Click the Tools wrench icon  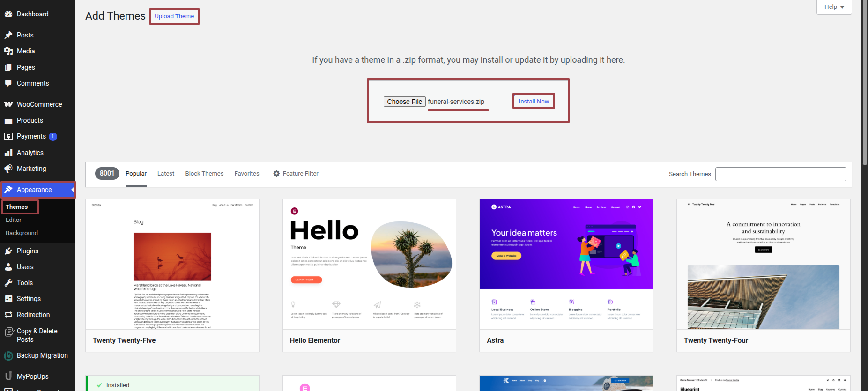pos(8,283)
